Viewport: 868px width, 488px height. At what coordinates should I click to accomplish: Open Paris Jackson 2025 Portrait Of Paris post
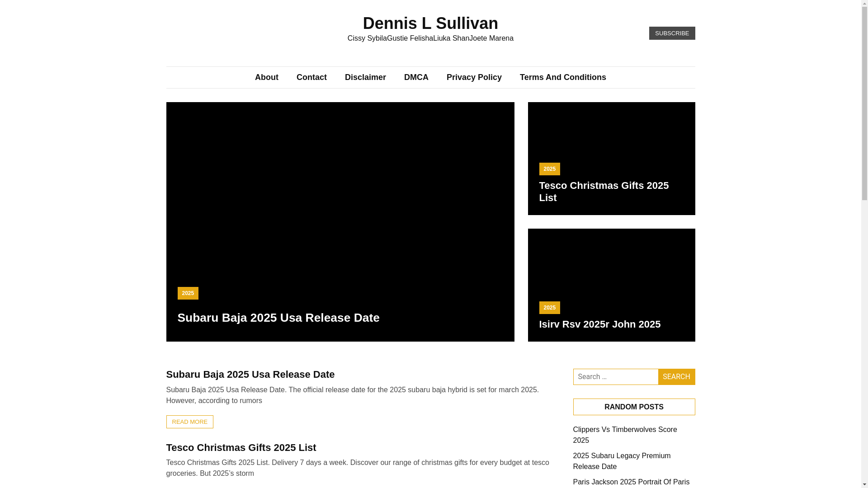[631, 482]
